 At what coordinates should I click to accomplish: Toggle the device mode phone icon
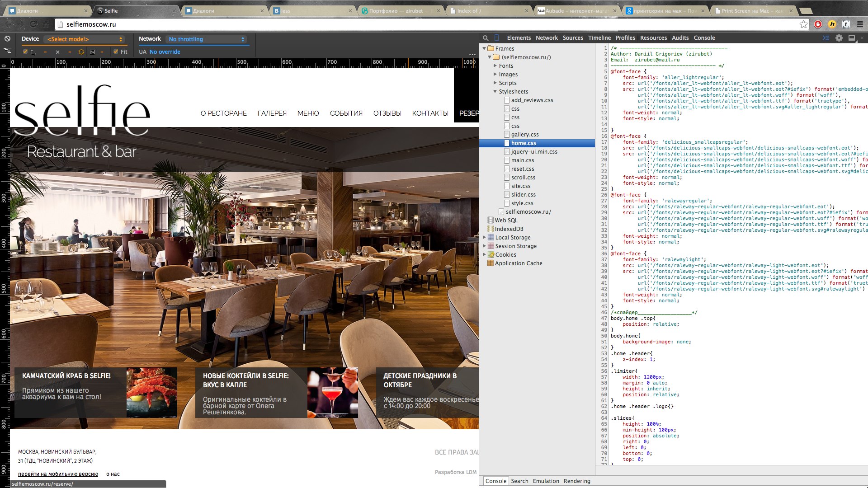[497, 38]
